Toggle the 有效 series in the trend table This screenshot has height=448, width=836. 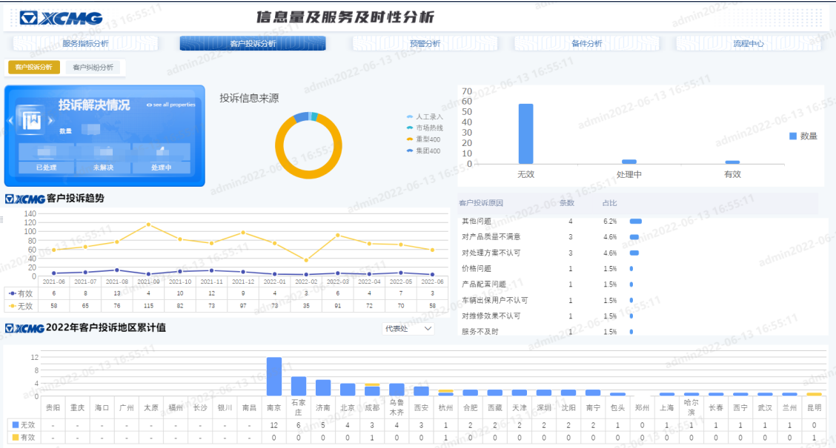pos(21,293)
